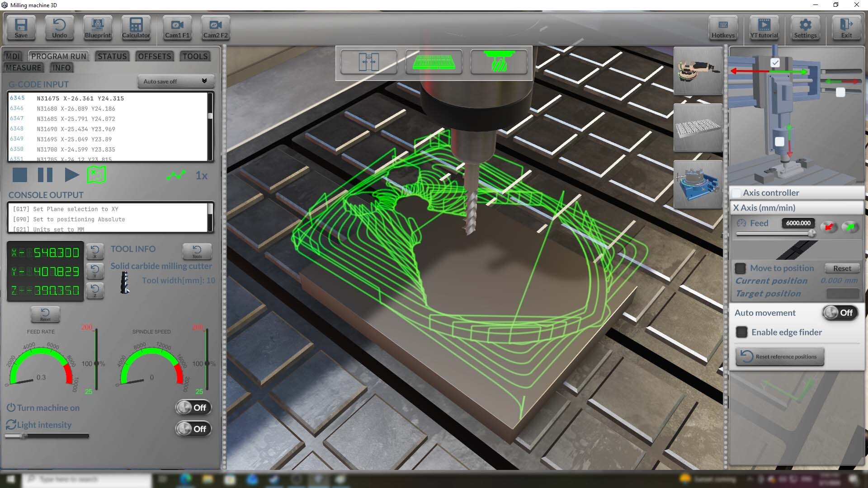Open the Calculator tool
This screenshot has width=868, height=488.
(136, 28)
